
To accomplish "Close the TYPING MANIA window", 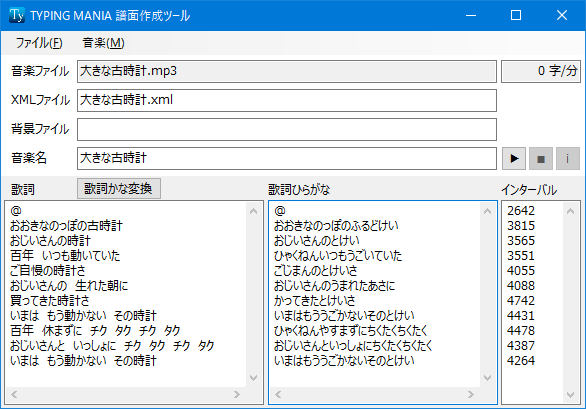I will click(562, 15).
